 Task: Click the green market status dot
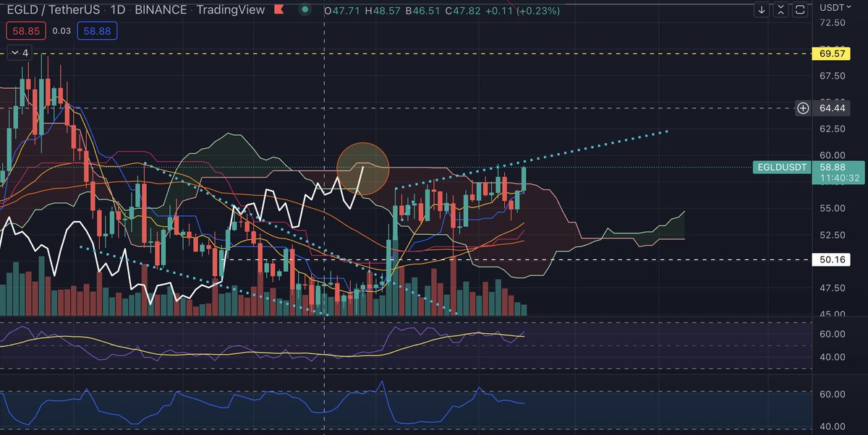coord(306,10)
